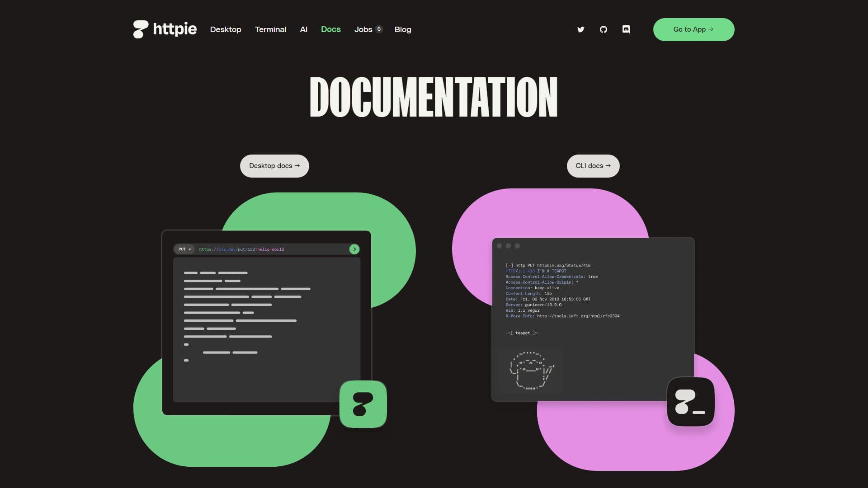Open CLI docs button
The height and width of the screenshot is (488, 868).
[x=593, y=166]
